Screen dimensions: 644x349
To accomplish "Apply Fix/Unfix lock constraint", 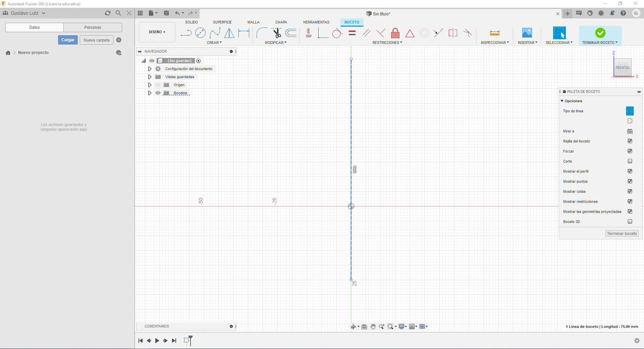I will tap(395, 33).
